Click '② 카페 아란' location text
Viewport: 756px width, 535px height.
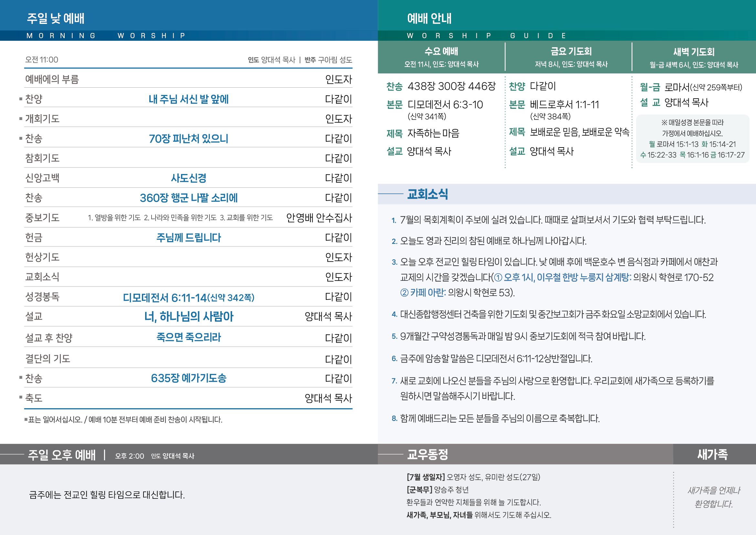423,292
